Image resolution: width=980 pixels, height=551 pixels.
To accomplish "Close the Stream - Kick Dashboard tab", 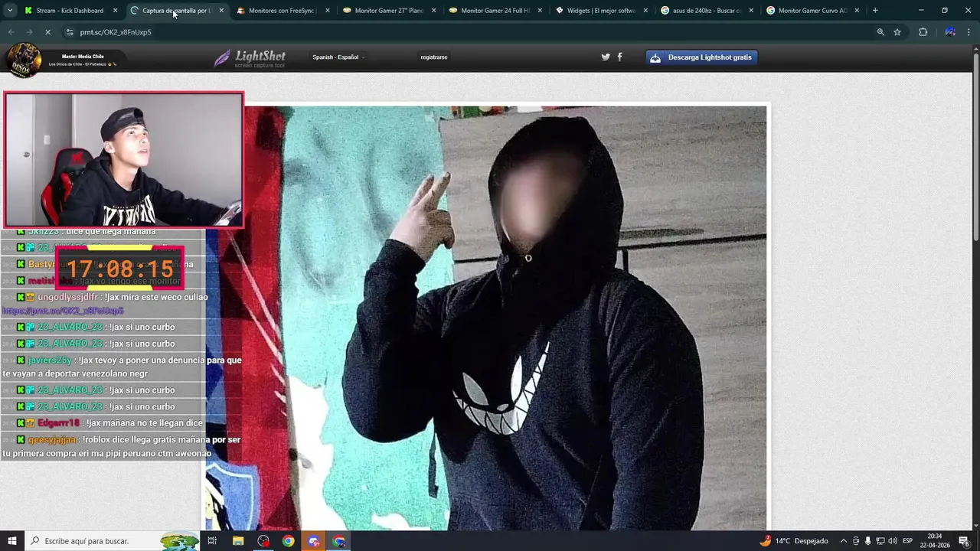I will tap(115, 11).
